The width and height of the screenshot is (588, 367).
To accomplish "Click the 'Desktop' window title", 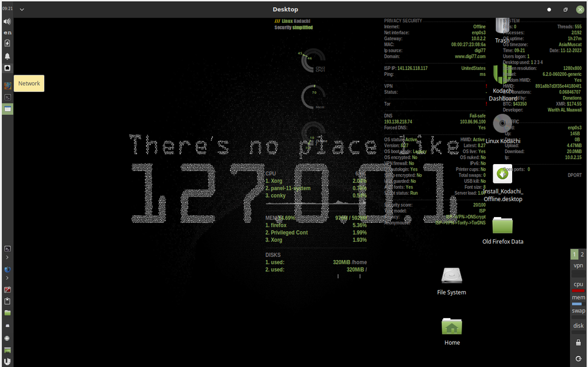I will tap(285, 9).
